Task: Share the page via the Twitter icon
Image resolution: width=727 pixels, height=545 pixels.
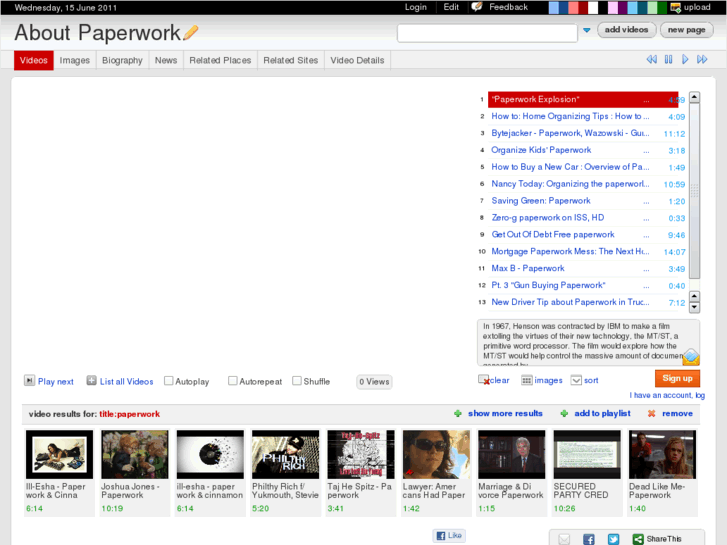Action: [x=613, y=539]
